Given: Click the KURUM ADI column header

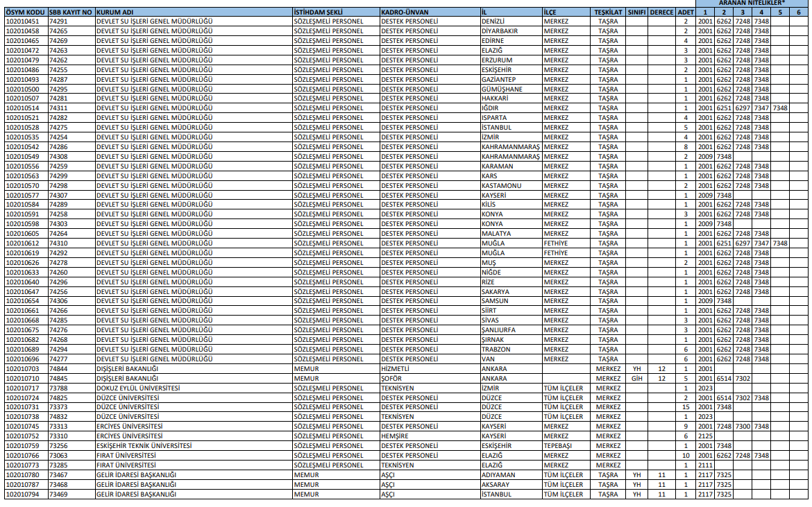Looking at the screenshot, I should pos(193,12).
